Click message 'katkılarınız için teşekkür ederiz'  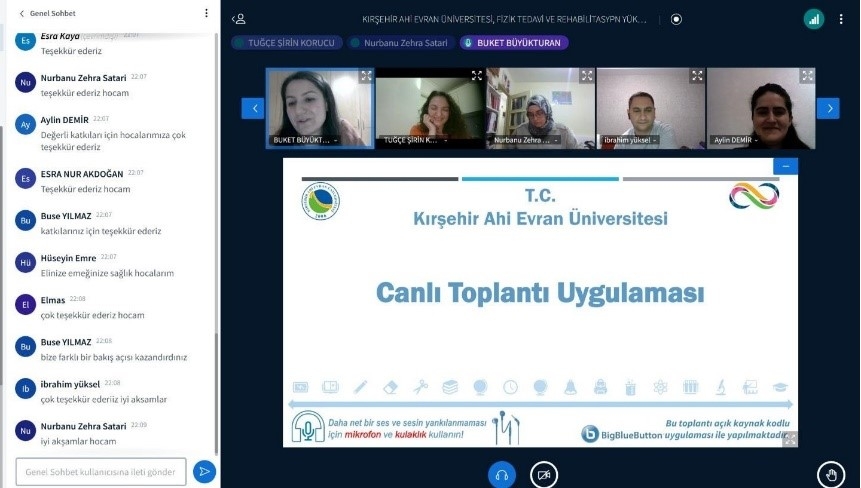(101, 231)
